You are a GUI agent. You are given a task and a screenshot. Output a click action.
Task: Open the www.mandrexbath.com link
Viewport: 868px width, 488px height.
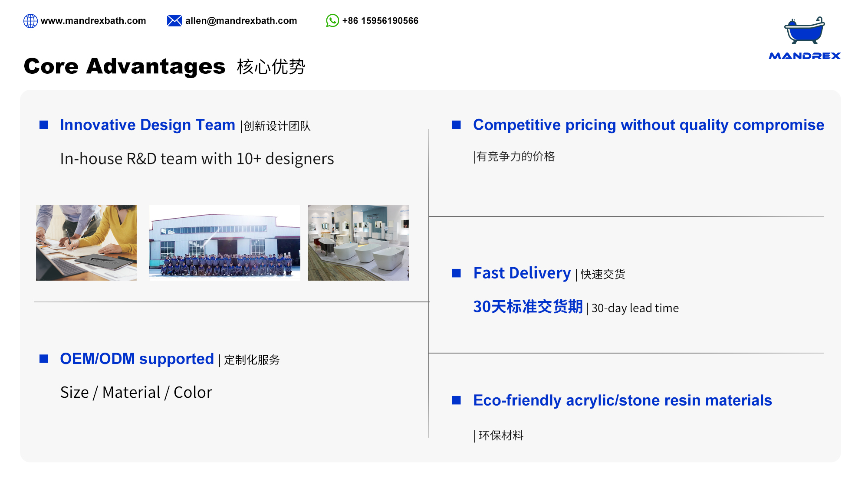point(93,21)
